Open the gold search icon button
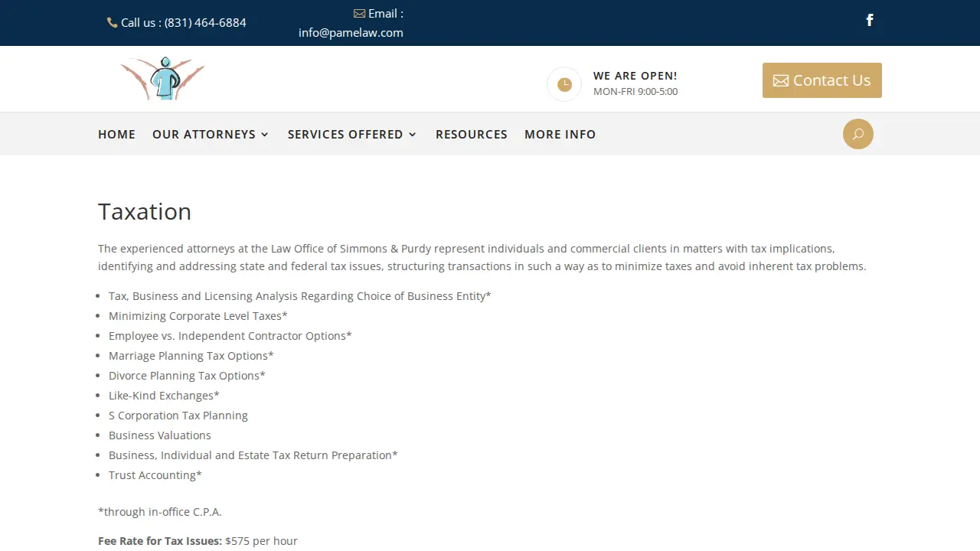Screen dimensions: 980x551 point(858,134)
